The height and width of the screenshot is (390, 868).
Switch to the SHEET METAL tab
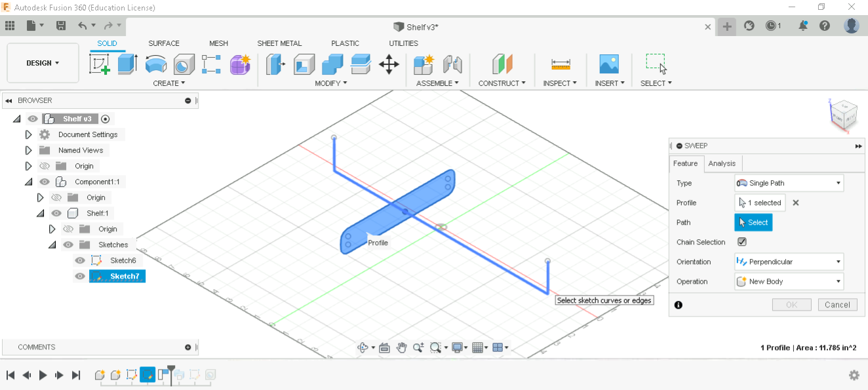coord(279,43)
